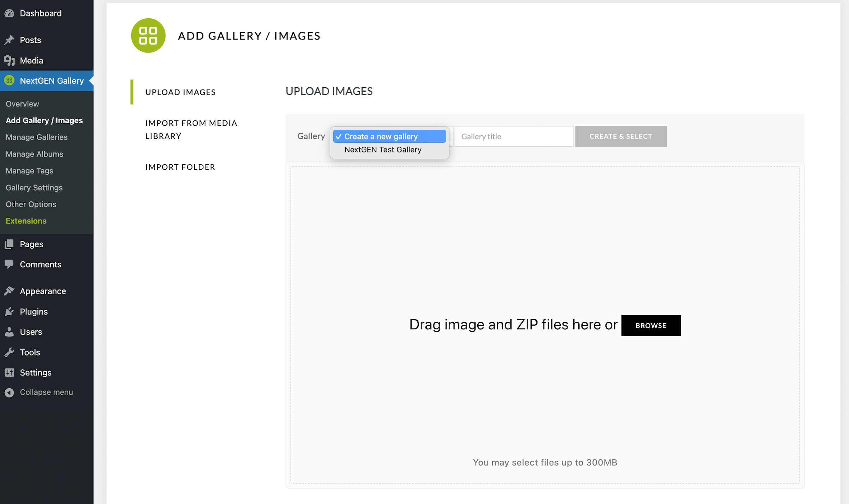Open the Manage Galleries menu item
This screenshot has height=504, width=849.
coord(36,137)
